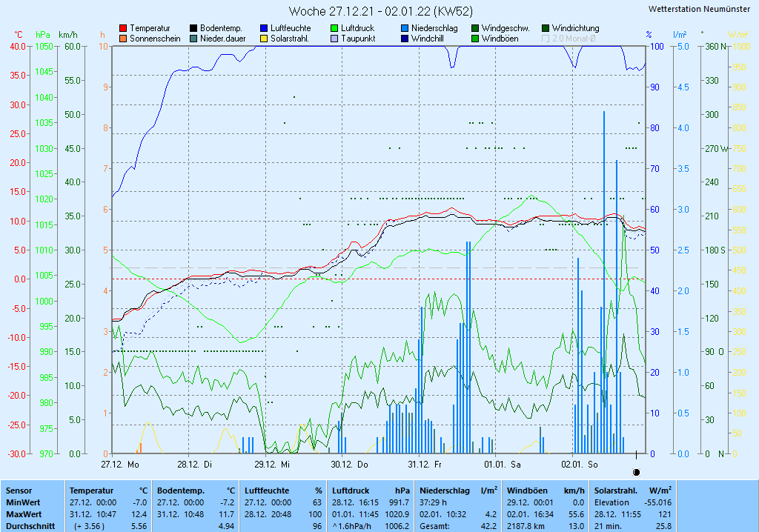
Task: Select the Windgeschw. legend swatch
Action: point(475,29)
